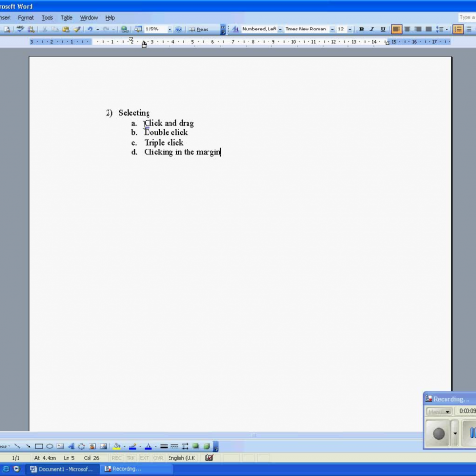Run the Spelling and Grammar check icon
The height and width of the screenshot is (476, 476).
[20, 30]
